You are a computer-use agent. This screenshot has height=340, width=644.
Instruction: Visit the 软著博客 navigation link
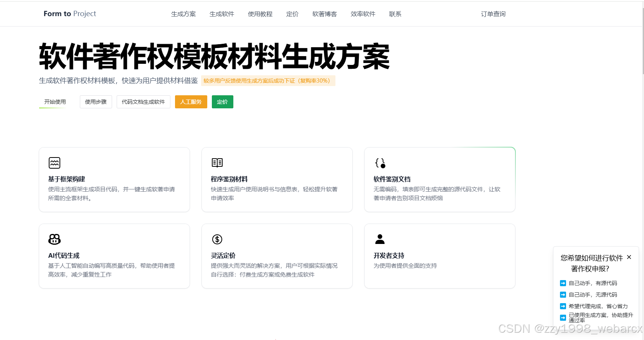point(325,14)
